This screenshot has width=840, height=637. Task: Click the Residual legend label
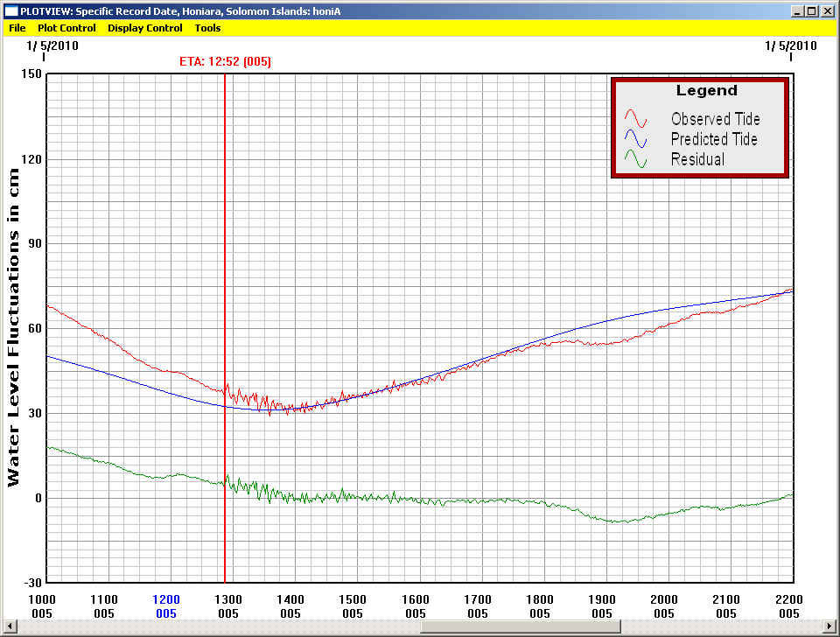(697, 159)
